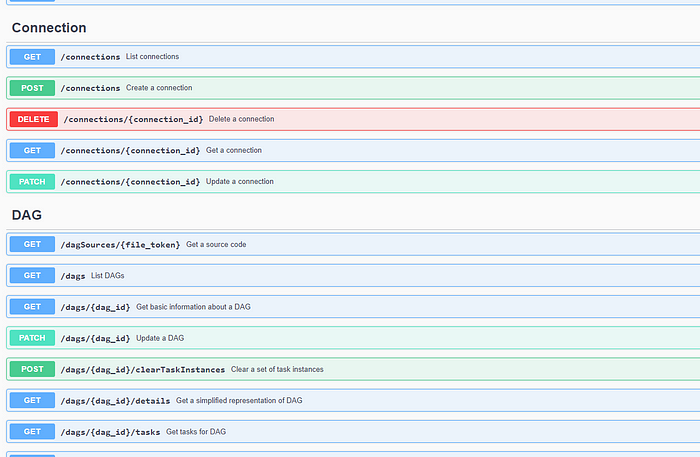The image size is (700, 457).
Task: Open /connections/{connection_id} path in Update a connection row
Action: point(130,182)
